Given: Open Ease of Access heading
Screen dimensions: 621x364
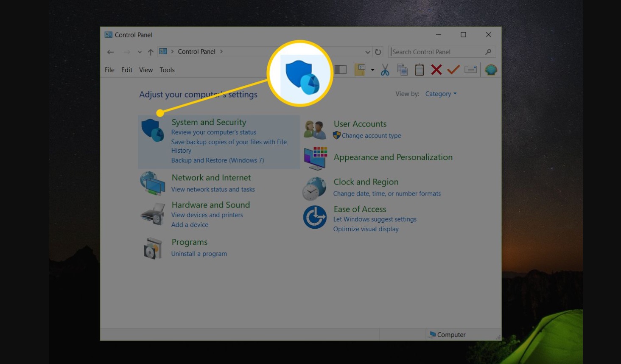Looking at the screenshot, I should [360, 209].
